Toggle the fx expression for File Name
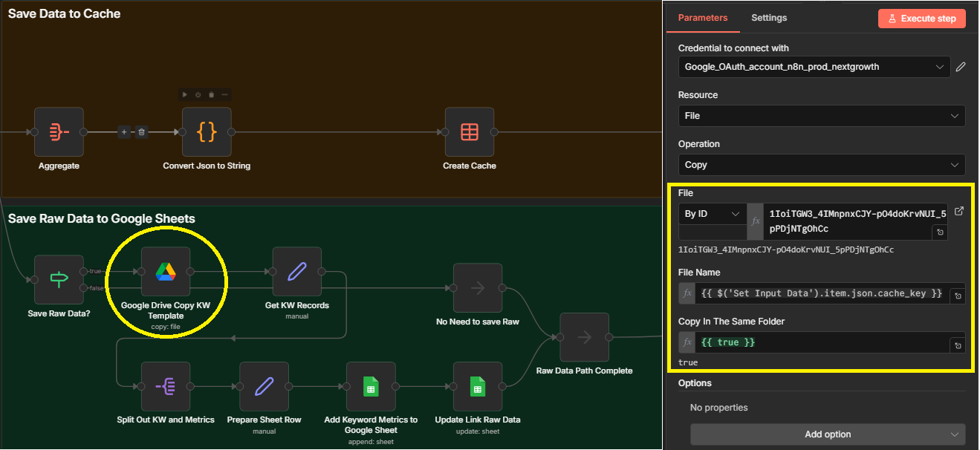This screenshot has height=450, width=980. point(687,294)
